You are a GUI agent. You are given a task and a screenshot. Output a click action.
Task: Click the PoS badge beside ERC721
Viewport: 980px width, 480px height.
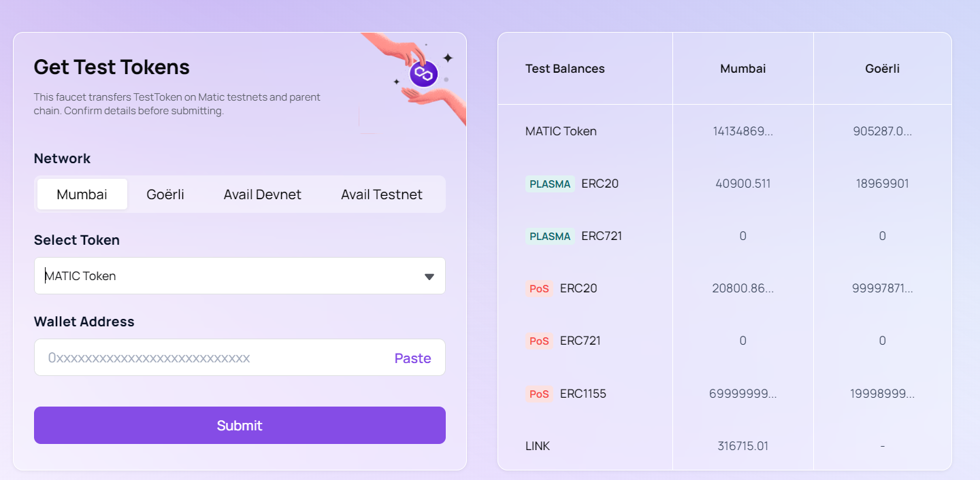[x=539, y=341]
